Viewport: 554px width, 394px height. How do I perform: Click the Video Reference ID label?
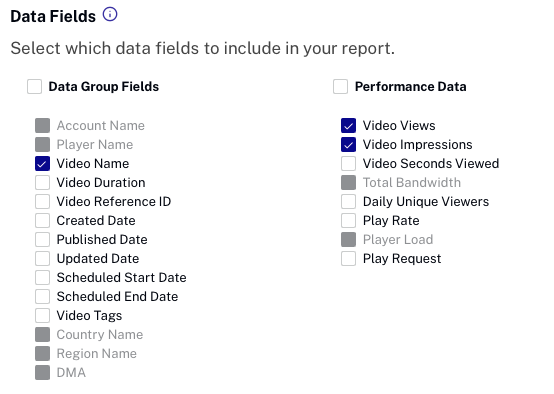114,202
